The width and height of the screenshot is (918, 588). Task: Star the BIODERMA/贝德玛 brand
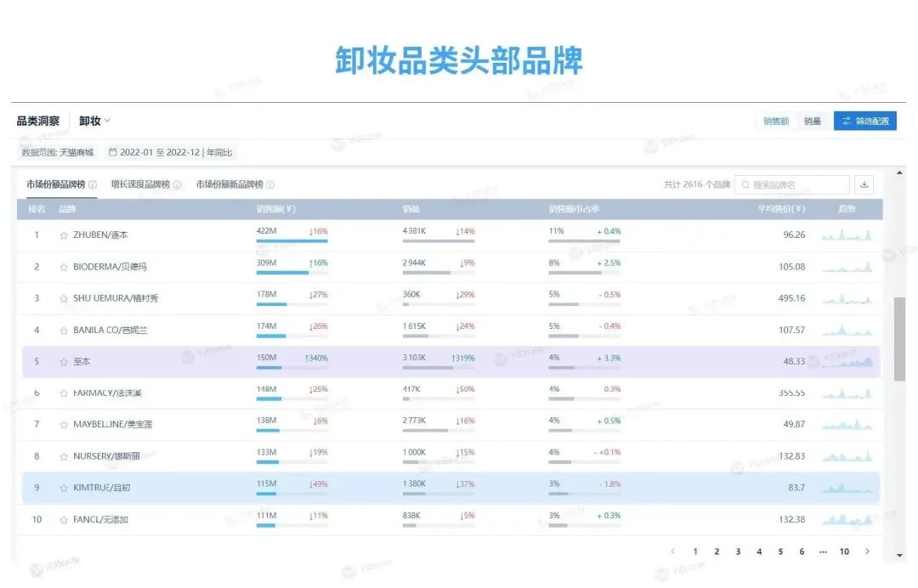(63, 267)
